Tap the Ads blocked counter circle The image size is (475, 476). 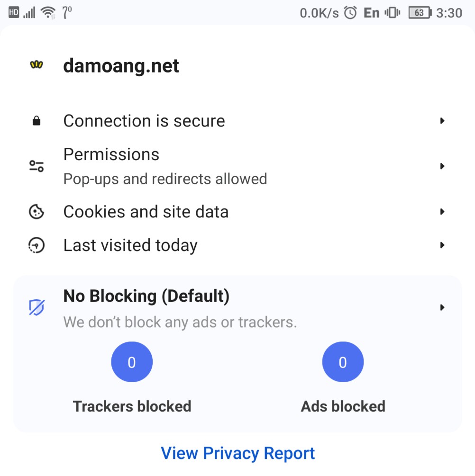343,362
